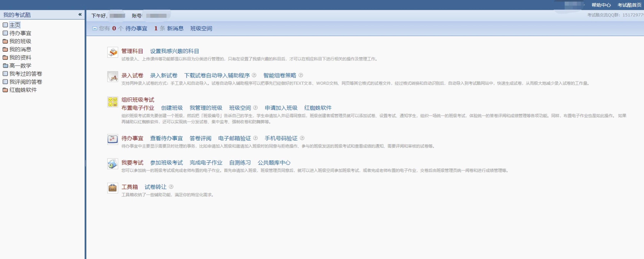
Task: Open 申请加入班级 link
Action: tap(281, 108)
